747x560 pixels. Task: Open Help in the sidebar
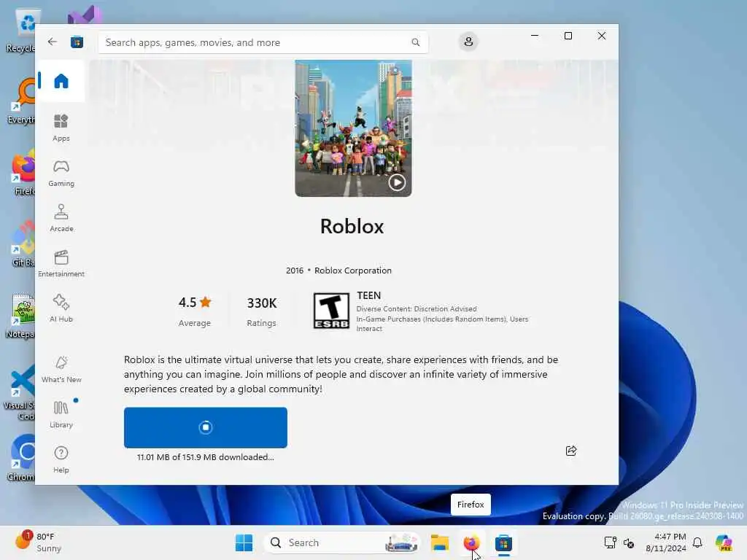pos(61,459)
